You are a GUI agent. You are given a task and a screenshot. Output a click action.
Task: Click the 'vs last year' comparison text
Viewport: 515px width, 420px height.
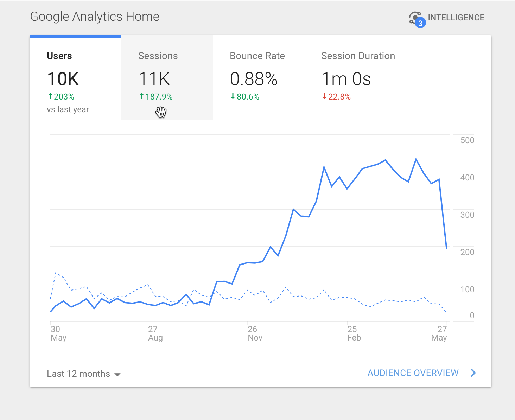click(x=68, y=109)
